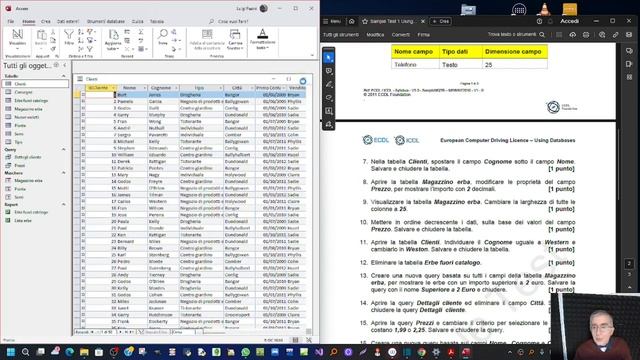Viewport: 640px width, 360px height.
Task: Open the ID Cliente column header dropdown
Action: 113,88
